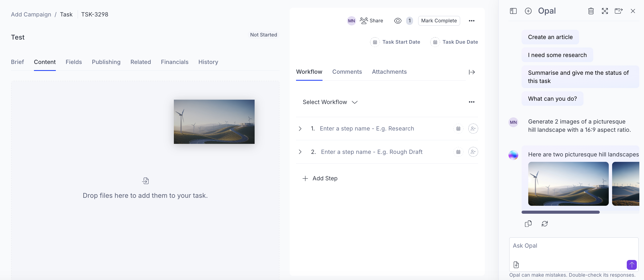Expand the Opal panel to fullscreen
Viewport: 644px width, 280px height.
pyautogui.click(x=605, y=11)
